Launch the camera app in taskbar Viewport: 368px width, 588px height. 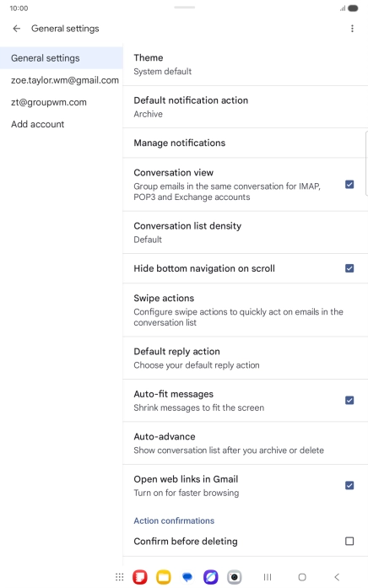coord(234,577)
